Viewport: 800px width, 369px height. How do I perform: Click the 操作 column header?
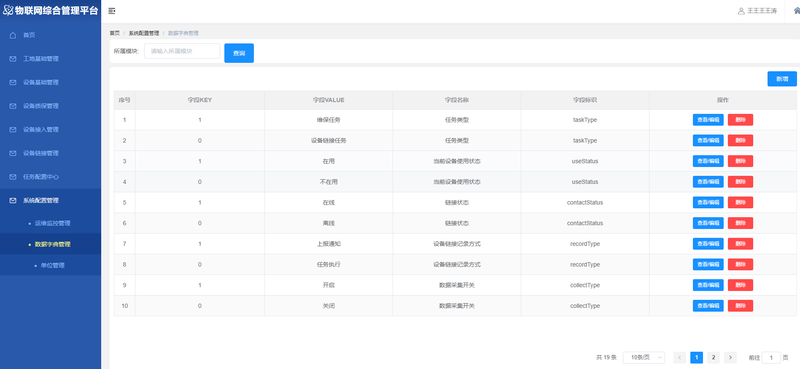pyautogui.click(x=722, y=100)
